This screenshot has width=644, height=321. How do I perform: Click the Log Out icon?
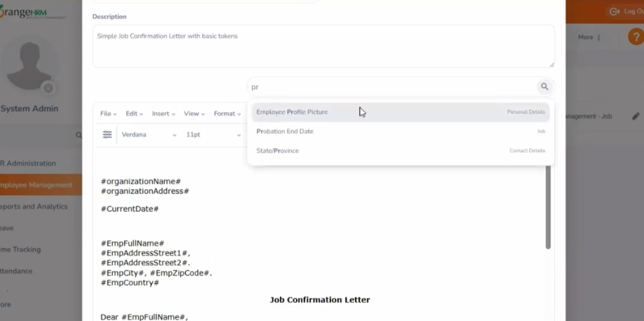pos(614,12)
